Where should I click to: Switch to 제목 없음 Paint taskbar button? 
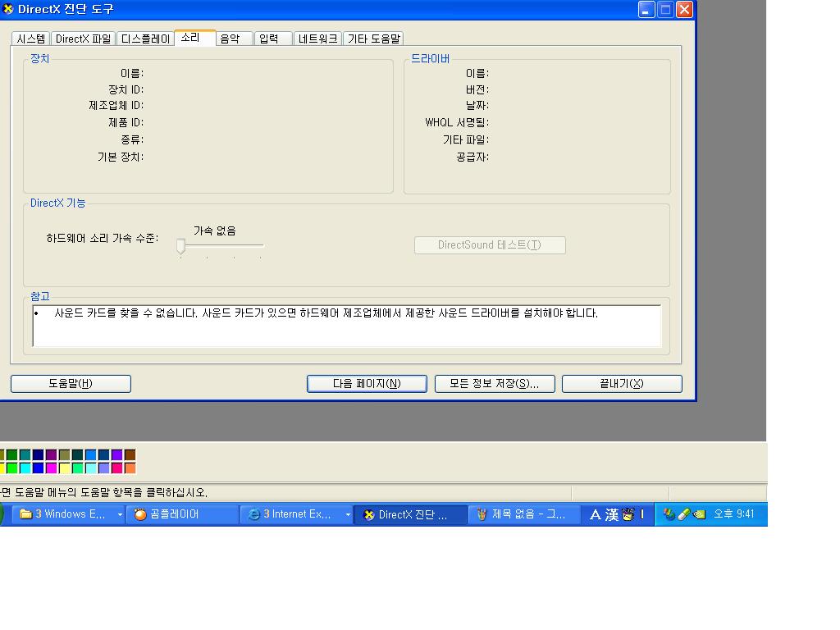pyautogui.click(x=525, y=514)
